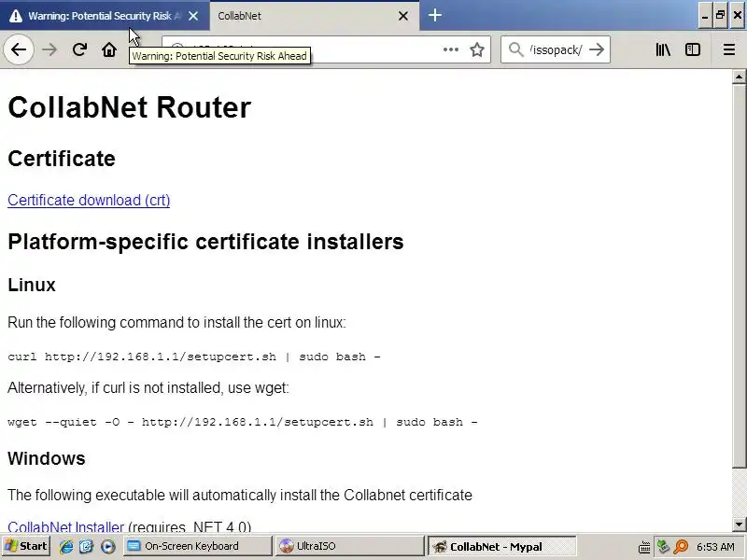Screen dimensions: 747x560
Task: Switch to On-Screen Keyboard taskbar button
Action: tap(198, 546)
